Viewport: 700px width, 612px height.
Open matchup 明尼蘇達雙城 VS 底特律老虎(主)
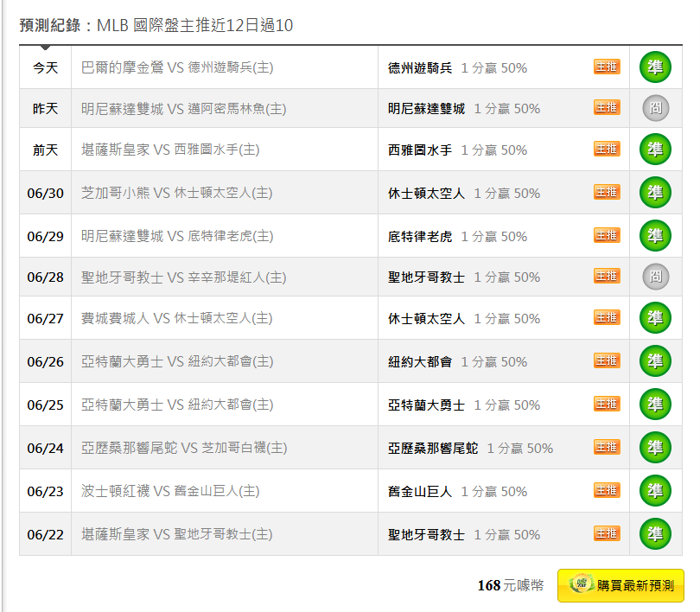click(177, 236)
